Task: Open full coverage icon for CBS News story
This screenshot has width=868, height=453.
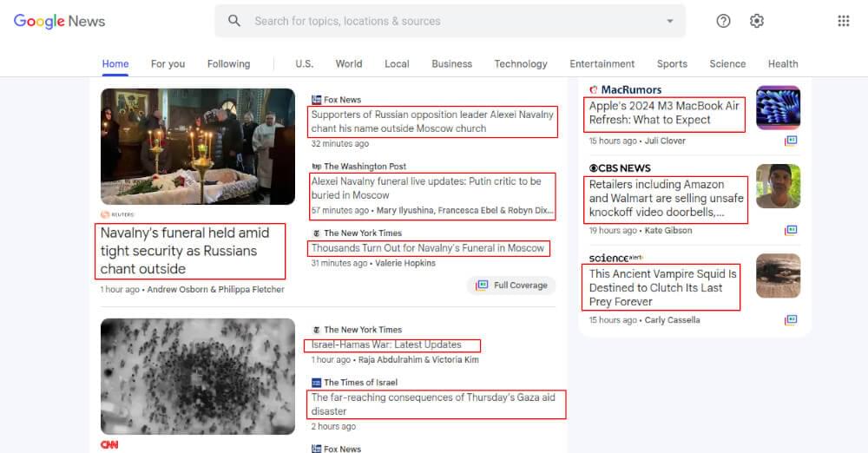Action: [x=791, y=230]
